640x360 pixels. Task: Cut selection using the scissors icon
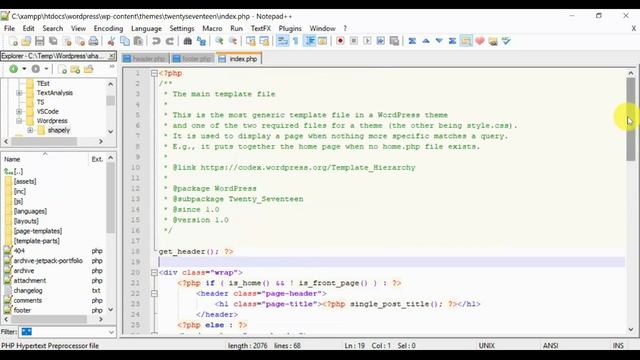tap(111, 41)
